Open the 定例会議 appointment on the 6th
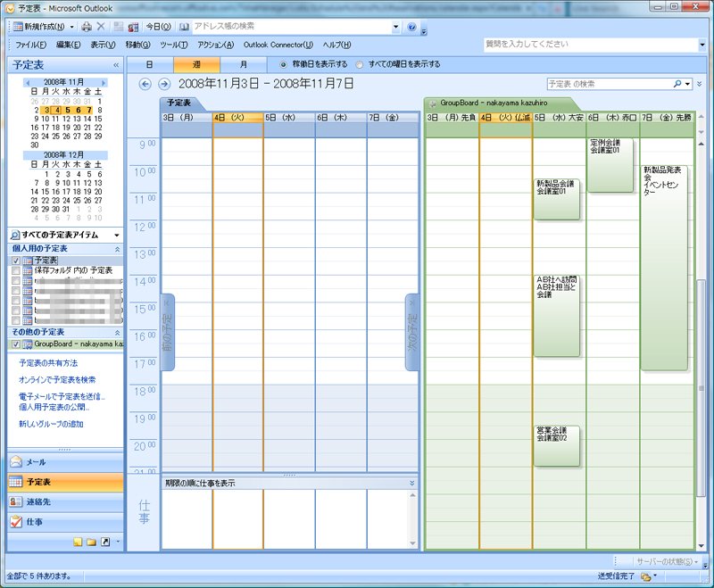The width and height of the screenshot is (714, 588). click(610, 165)
